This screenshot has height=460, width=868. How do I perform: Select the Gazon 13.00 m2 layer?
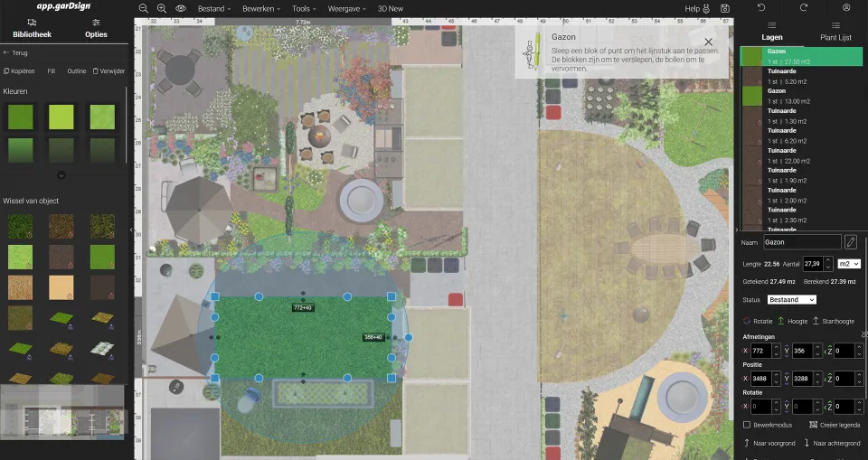pos(802,96)
